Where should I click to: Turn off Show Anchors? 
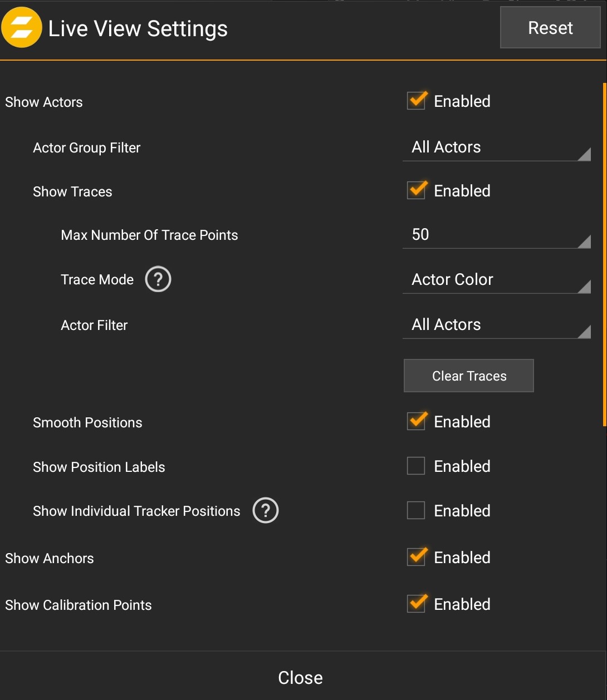click(x=416, y=557)
